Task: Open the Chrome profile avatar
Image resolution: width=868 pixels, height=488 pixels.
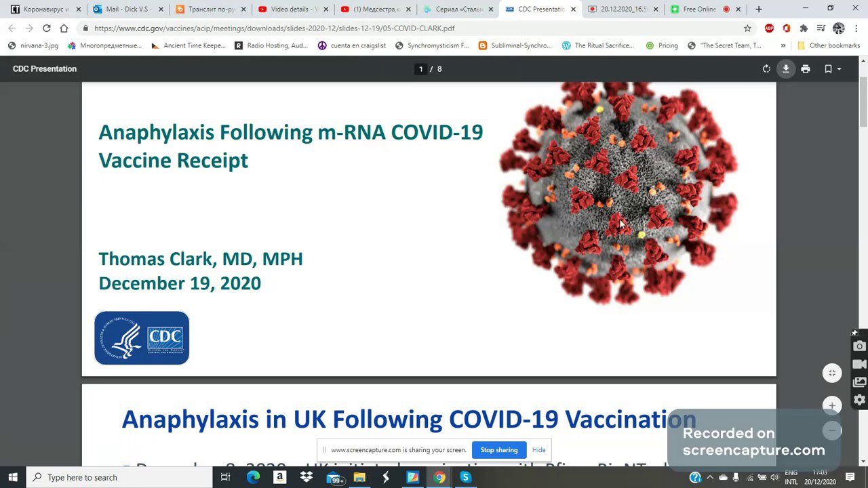Action: (x=839, y=28)
